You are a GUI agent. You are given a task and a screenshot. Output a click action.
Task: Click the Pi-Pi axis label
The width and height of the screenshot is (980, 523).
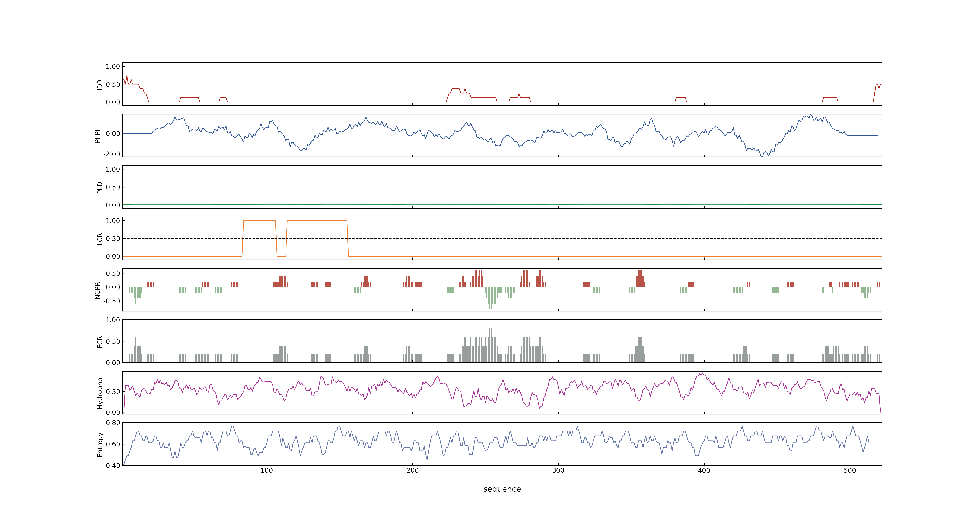point(97,136)
